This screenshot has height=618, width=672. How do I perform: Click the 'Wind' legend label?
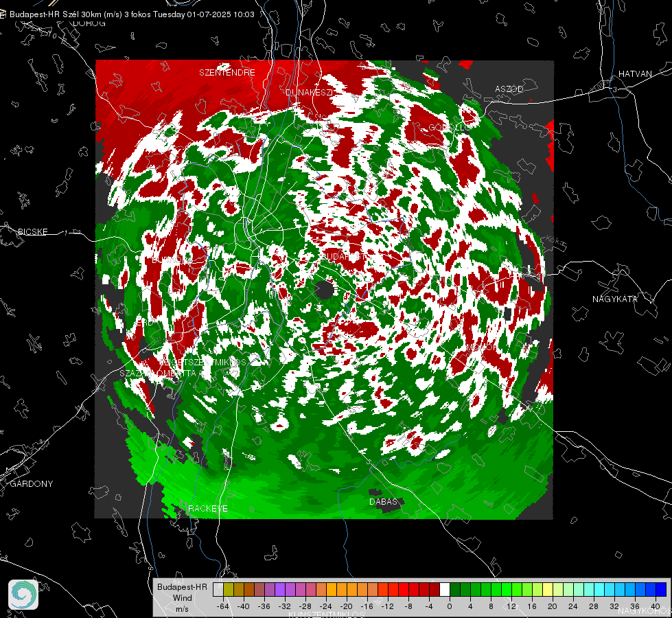[182, 597]
